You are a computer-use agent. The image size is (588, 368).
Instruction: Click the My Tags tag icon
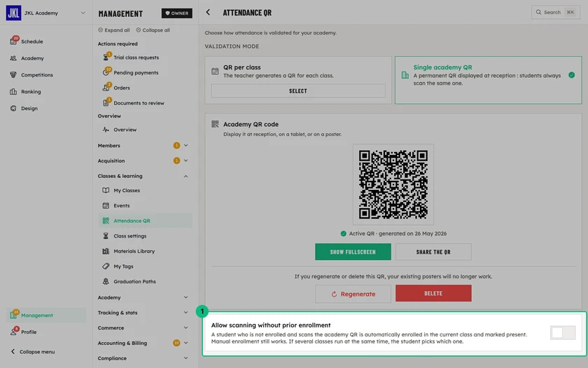[x=106, y=266]
